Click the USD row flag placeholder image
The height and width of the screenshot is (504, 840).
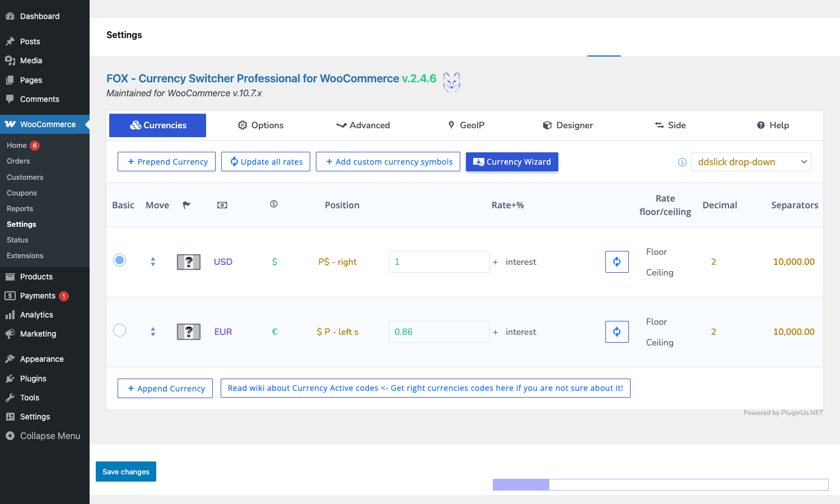tap(189, 262)
